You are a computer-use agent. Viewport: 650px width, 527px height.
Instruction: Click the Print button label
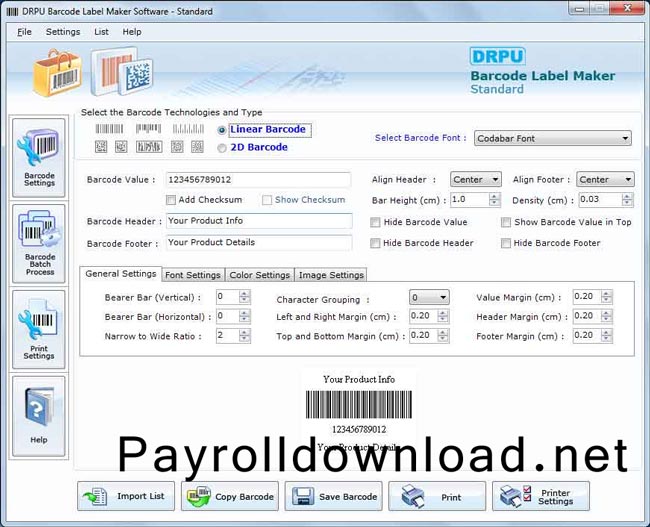click(451, 497)
